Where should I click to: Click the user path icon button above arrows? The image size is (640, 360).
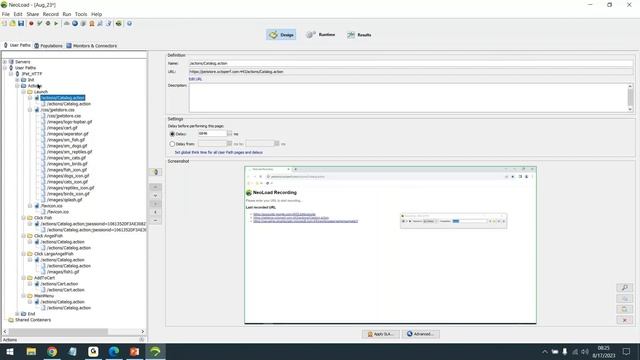coord(156,172)
